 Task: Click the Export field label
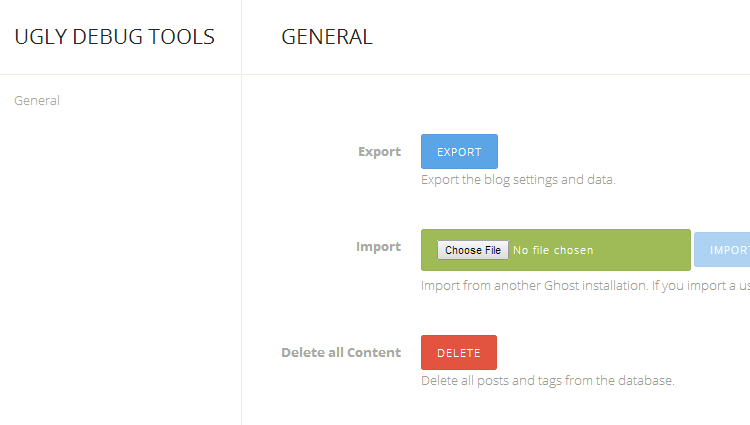point(379,152)
